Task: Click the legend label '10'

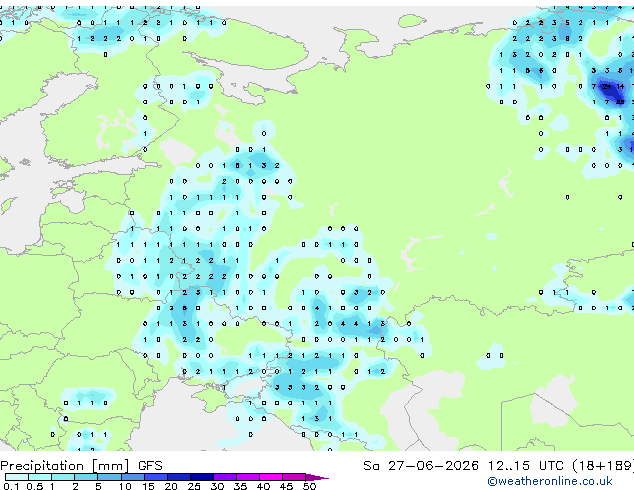Action: tap(125, 486)
